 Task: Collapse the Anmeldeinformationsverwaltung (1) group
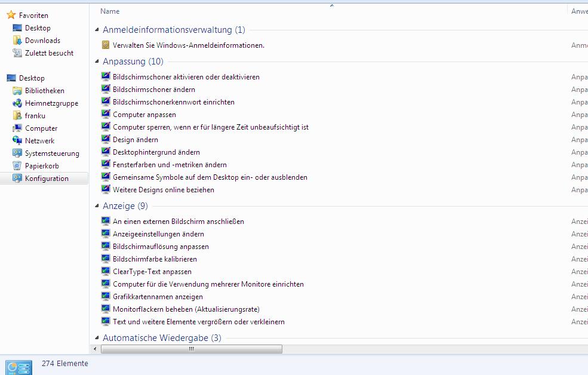tap(97, 30)
